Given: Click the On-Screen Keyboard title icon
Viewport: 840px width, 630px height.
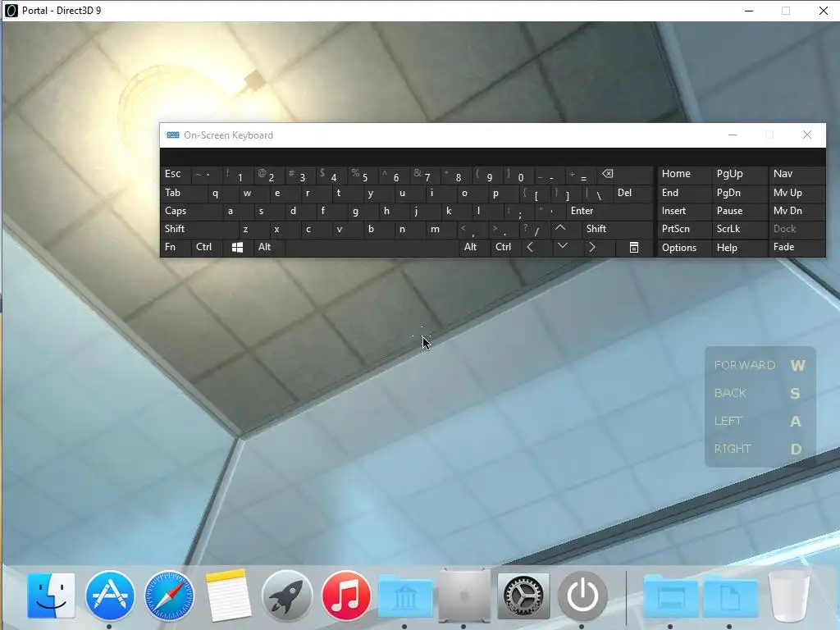Looking at the screenshot, I should point(173,135).
